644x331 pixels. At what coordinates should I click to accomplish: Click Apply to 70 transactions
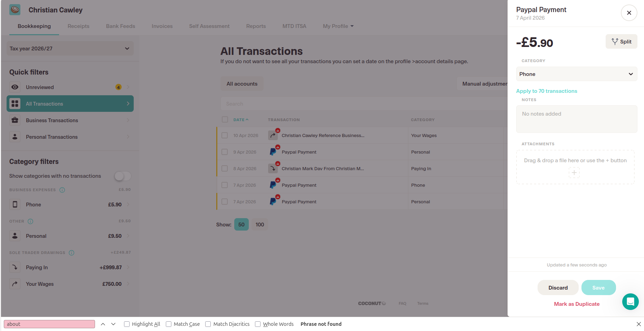tap(547, 91)
